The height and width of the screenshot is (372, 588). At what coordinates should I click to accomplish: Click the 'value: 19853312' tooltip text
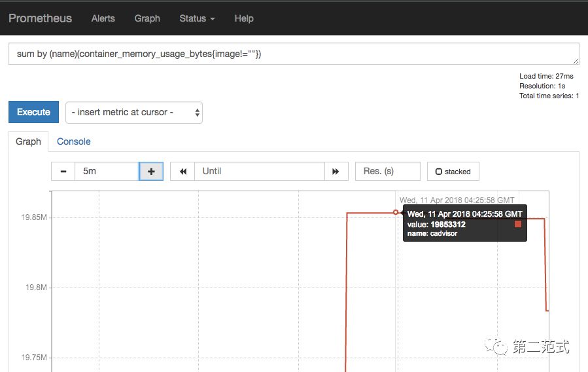(x=436, y=225)
